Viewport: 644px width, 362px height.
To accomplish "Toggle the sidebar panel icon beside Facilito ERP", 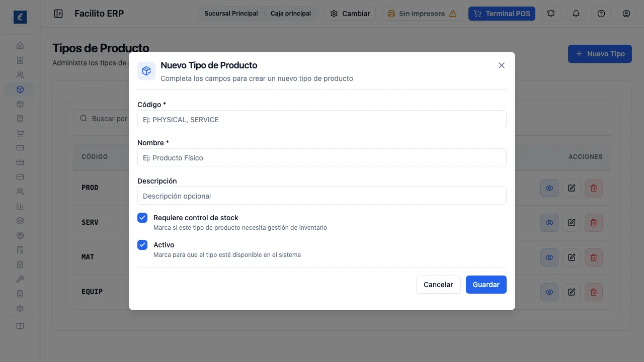I will [x=58, y=14].
